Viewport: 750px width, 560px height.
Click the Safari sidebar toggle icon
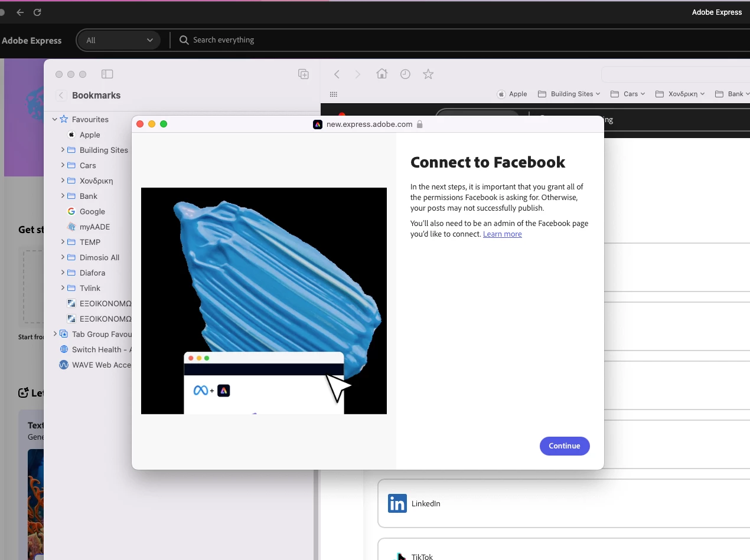(107, 74)
